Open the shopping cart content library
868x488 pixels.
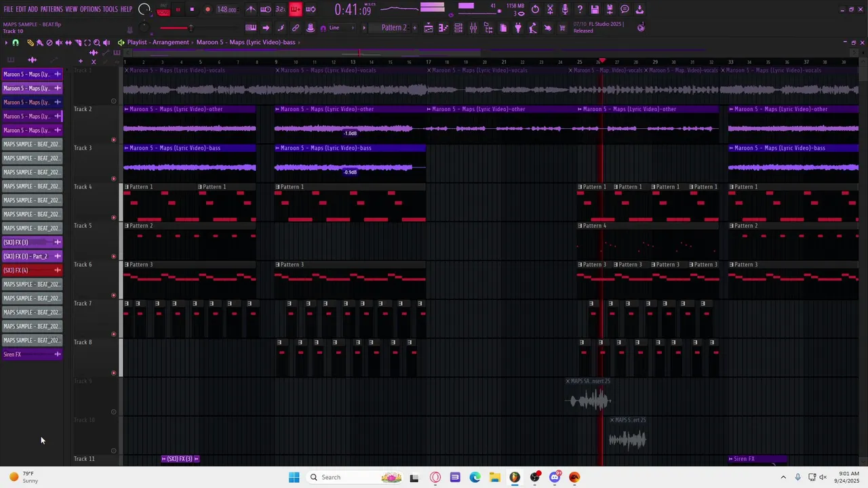pyautogui.click(x=562, y=28)
